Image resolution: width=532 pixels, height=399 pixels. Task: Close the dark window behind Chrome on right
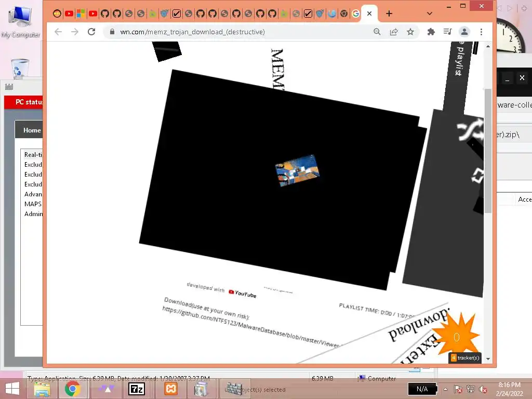point(522,78)
